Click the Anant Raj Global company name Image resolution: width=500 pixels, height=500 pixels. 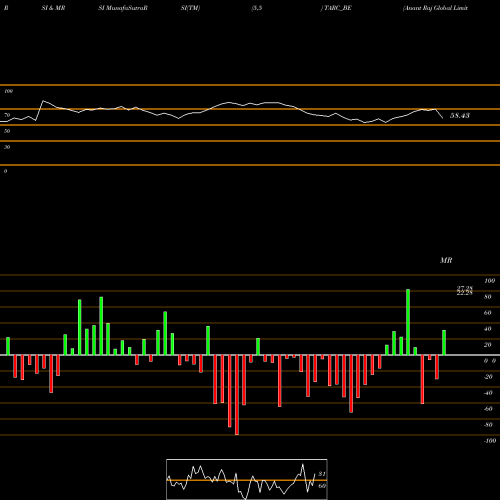click(x=435, y=8)
